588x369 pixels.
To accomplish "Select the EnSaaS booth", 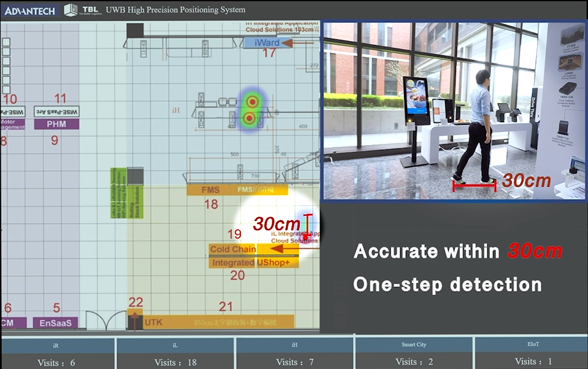I will [x=55, y=323].
